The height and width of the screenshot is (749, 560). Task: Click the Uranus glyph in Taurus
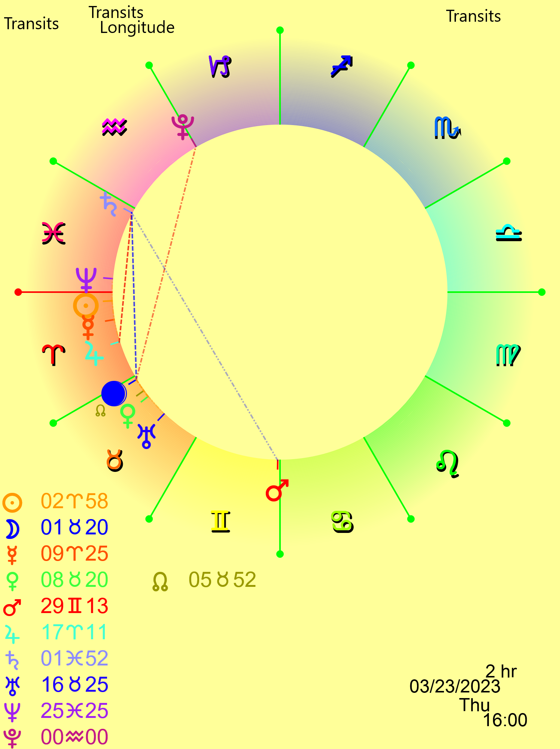146,436
